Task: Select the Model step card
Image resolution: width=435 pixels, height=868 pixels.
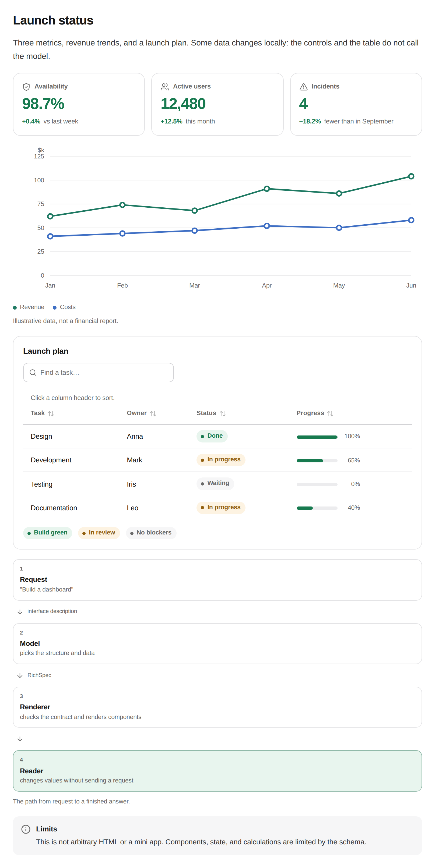Action: point(217,643)
